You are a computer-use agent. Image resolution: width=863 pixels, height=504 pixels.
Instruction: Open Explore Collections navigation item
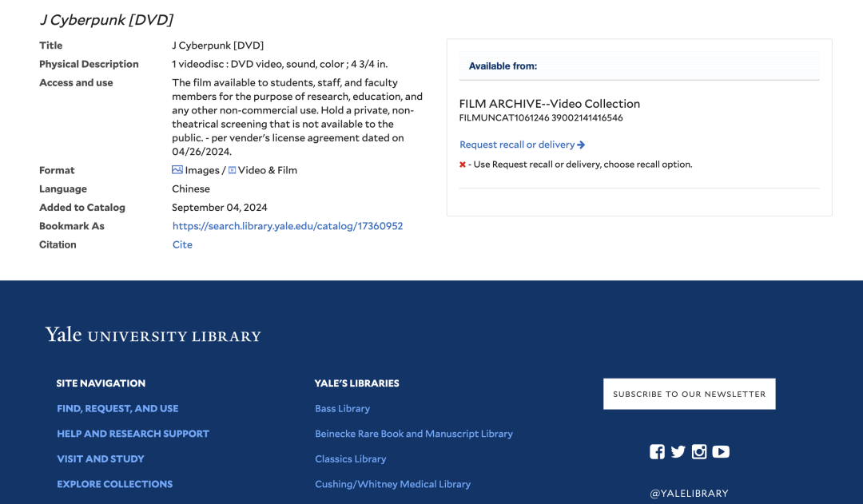coord(114,484)
